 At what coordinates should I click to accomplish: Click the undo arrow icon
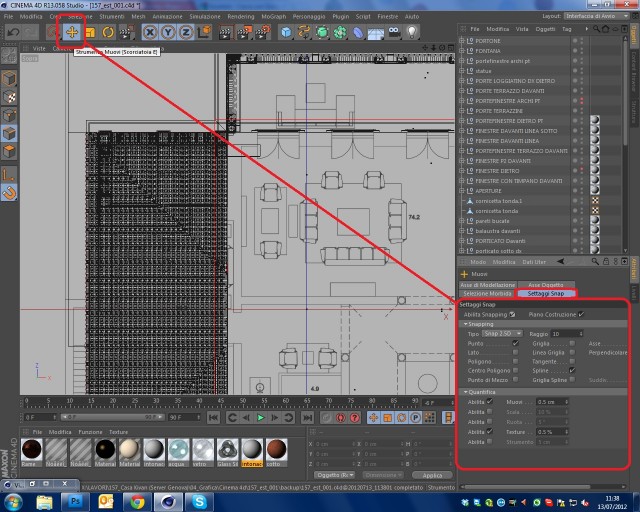(13, 32)
